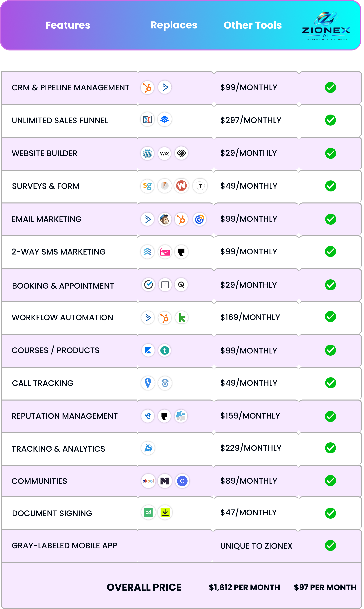Click the Other Tools column header
Image resolution: width=364 pixels, height=609 pixels.
(253, 25)
